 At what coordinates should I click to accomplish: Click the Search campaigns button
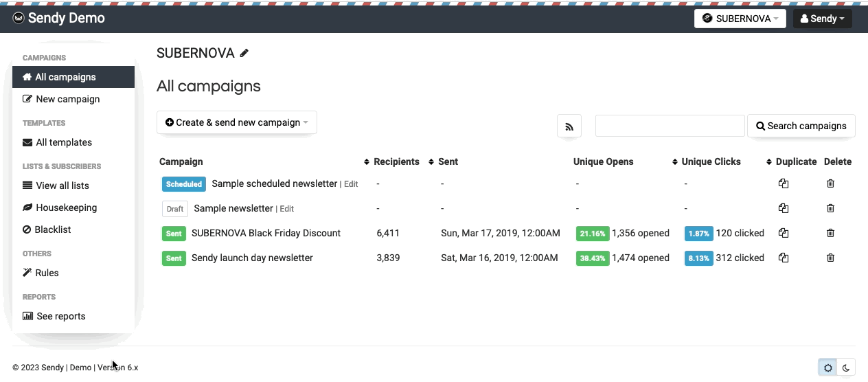tap(801, 126)
